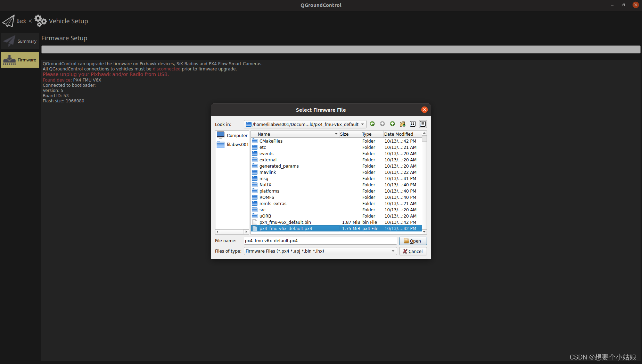This screenshot has width=642, height=364.
Task: Cancel the firmware file selection
Action: pos(413,251)
